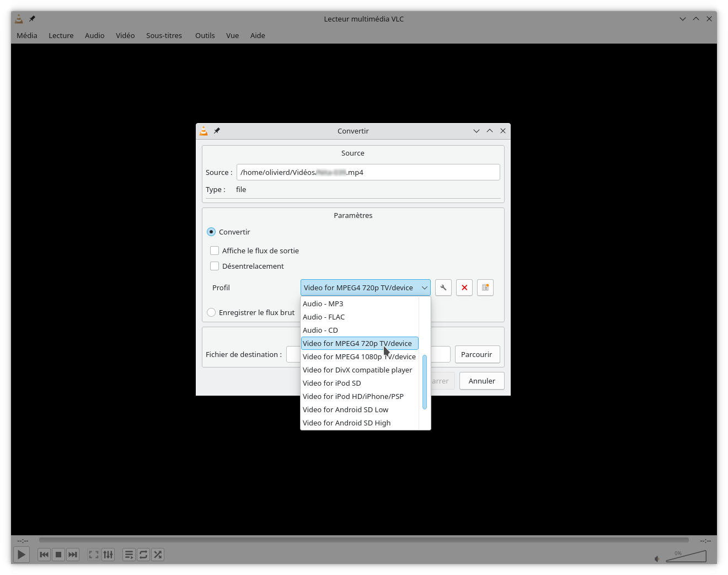The height and width of the screenshot is (575, 728).
Task: Open the Sous-titres menu
Action: 164,35
